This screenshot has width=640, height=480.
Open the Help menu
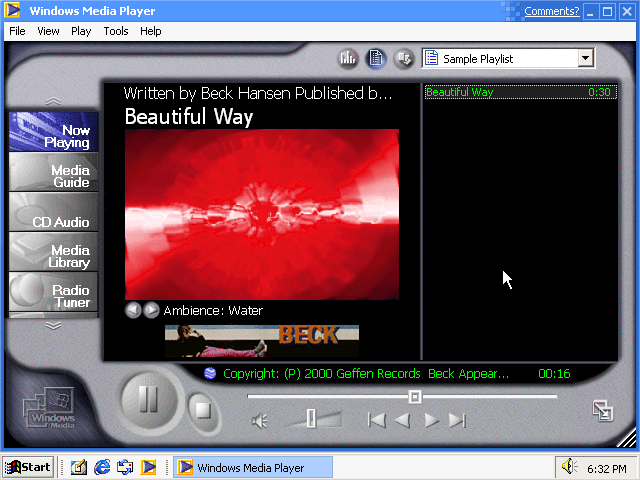(x=151, y=31)
